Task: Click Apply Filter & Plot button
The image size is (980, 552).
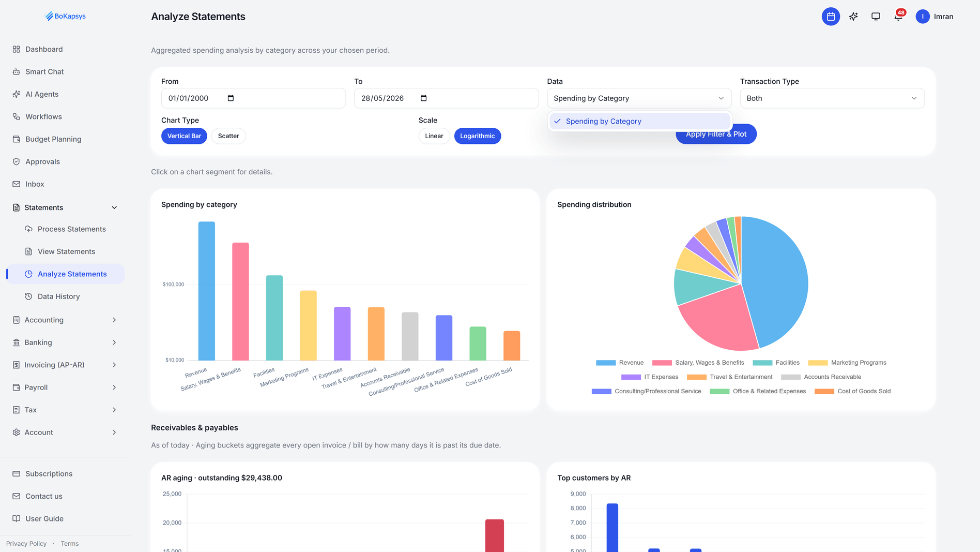Action: [716, 135]
